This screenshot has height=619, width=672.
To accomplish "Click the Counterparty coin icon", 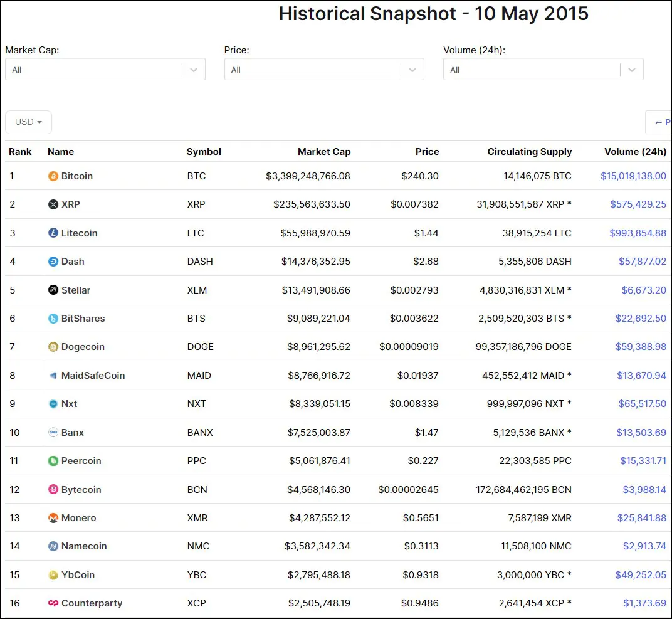I will pyautogui.click(x=53, y=603).
